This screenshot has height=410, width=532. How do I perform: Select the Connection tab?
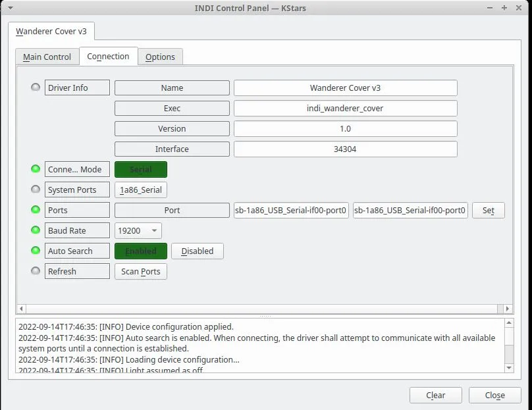point(108,57)
